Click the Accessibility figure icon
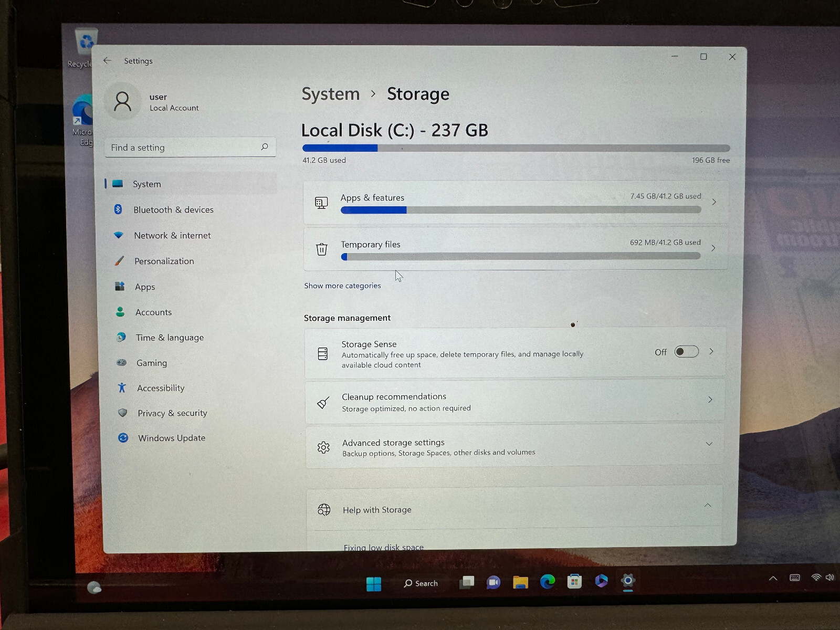The width and height of the screenshot is (840, 630). point(122,387)
